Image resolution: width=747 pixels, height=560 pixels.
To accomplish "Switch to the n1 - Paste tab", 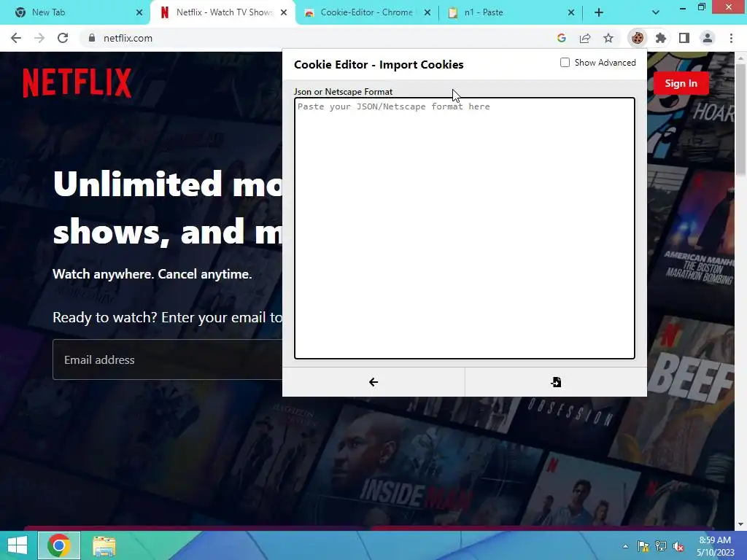I will coord(510,12).
